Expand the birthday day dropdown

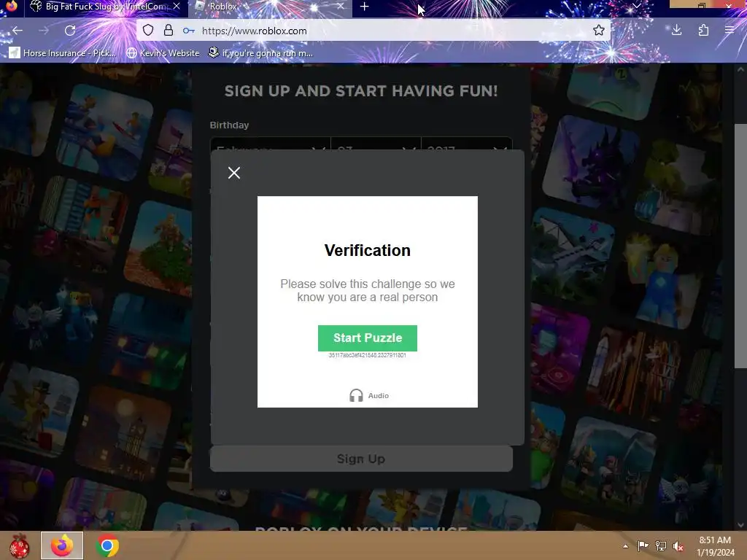click(376, 144)
